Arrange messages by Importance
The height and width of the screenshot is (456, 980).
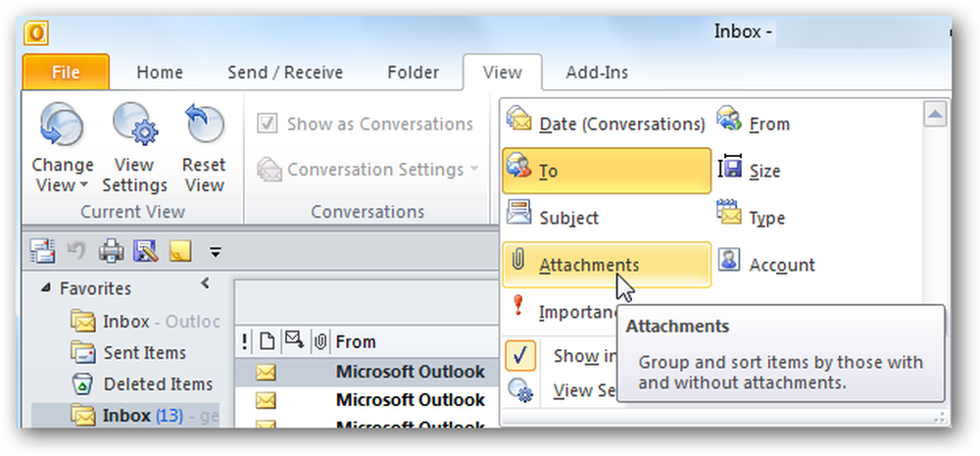tap(560, 311)
